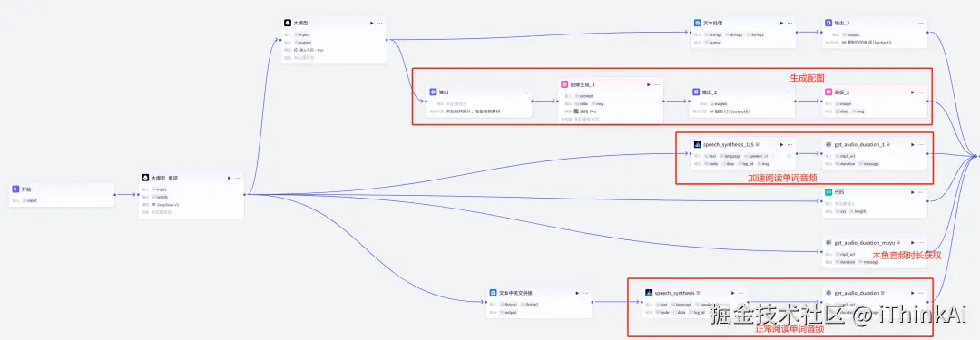Click the get_audio_duration_muyu plugin icon
This screenshot has height=340, width=980.
coord(828,242)
